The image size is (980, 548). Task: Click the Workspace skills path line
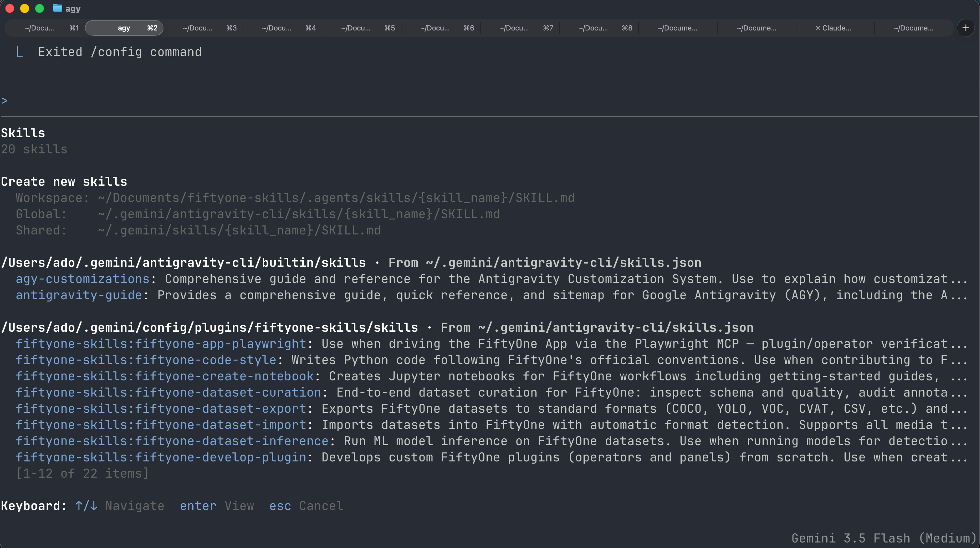tap(295, 198)
